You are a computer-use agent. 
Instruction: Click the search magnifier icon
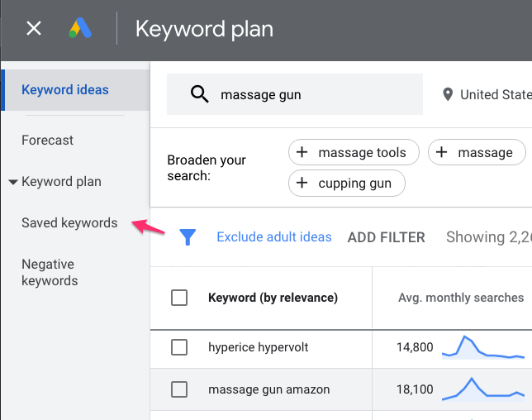[x=200, y=94]
